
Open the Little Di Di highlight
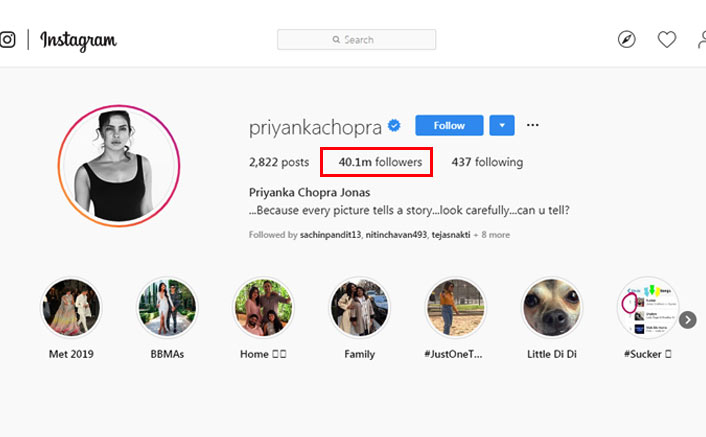point(553,308)
